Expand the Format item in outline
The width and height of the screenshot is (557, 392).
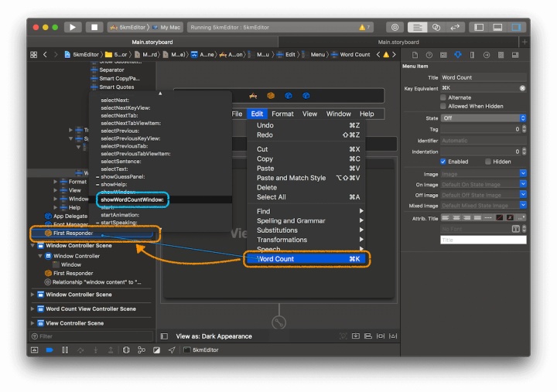coord(56,182)
